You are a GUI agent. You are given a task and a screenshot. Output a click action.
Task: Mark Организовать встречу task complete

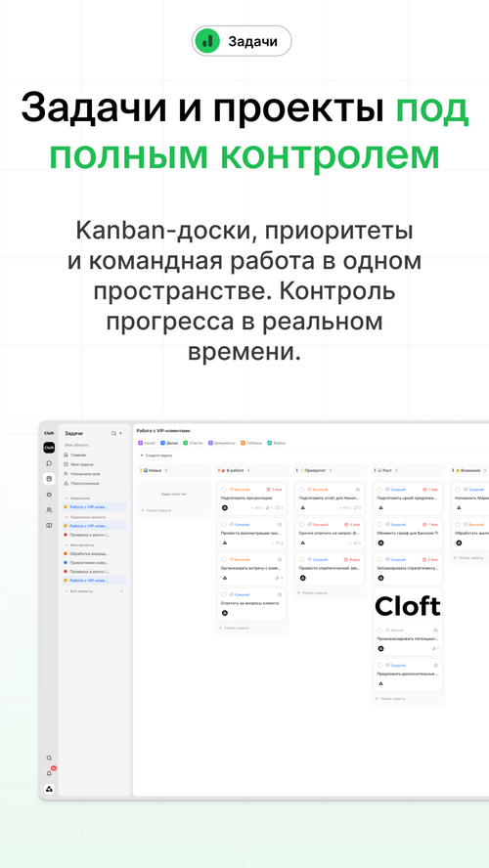click(x=224, y=560)
